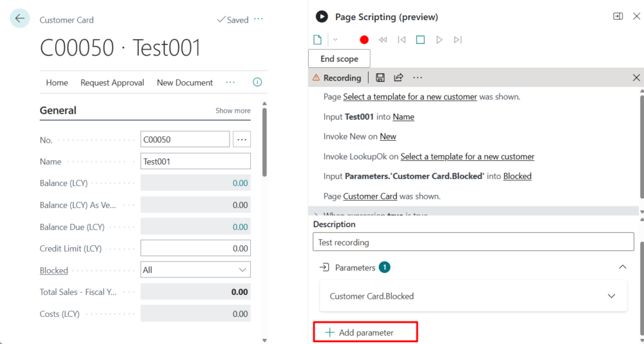The image size is (644, 344).
Task: Open the dropdown arrow next to New icon
Action: click(x=335, y=40)
